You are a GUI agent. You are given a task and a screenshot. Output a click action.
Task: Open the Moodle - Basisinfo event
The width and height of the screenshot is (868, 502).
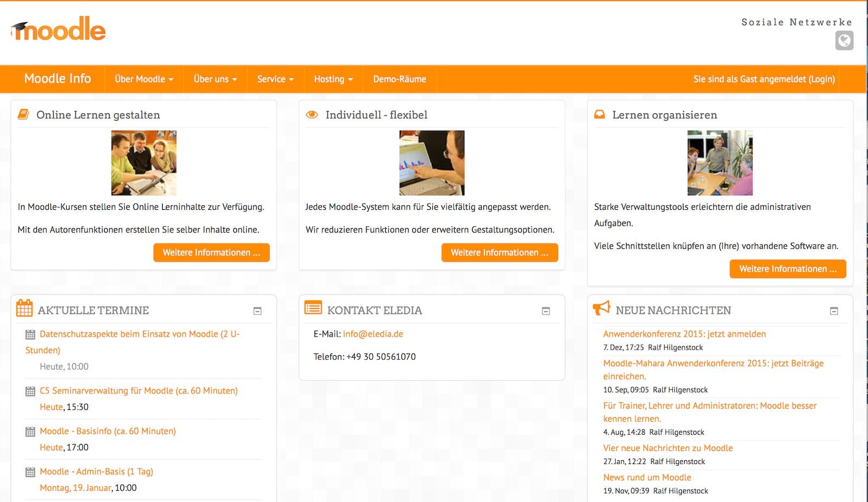click(x=107, y=432)
